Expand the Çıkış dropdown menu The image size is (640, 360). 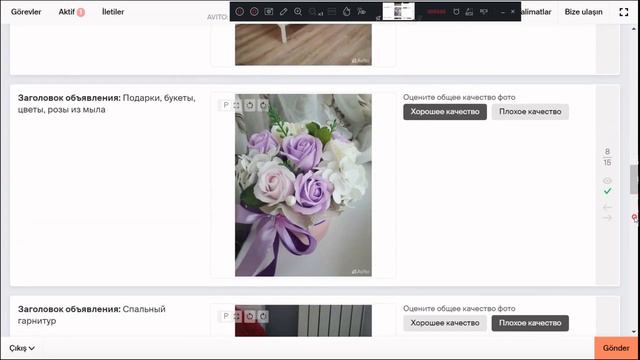coord(22,348)
